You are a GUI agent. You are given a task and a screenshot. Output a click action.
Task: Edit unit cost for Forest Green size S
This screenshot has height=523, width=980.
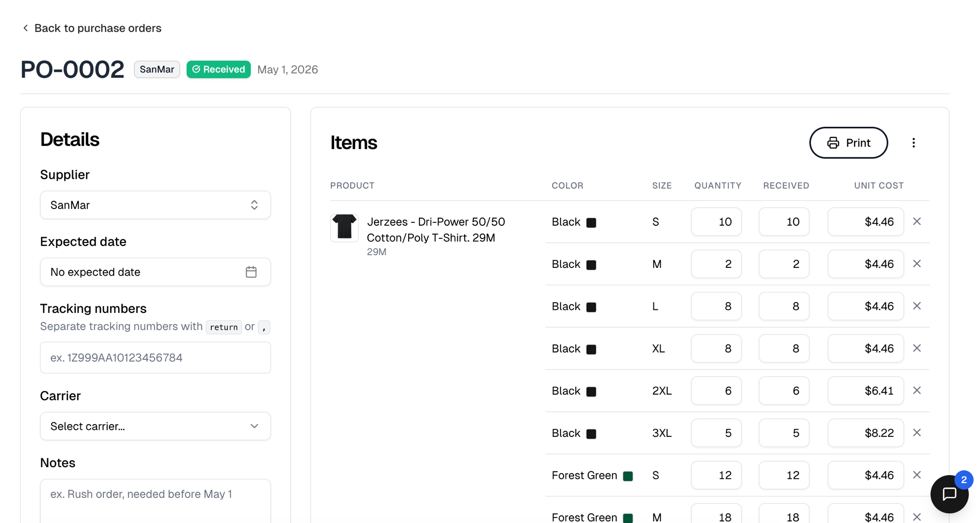[866, 475]
